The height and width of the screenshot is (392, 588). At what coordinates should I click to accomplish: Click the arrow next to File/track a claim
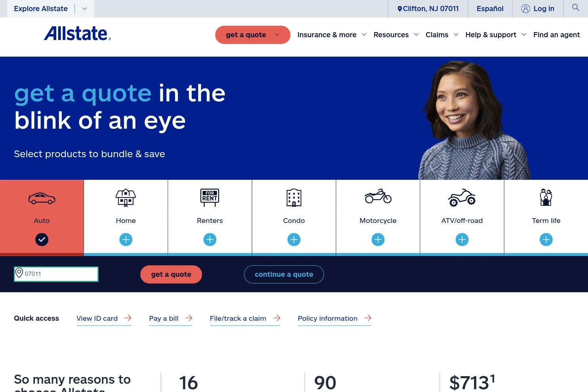(277, 318)
